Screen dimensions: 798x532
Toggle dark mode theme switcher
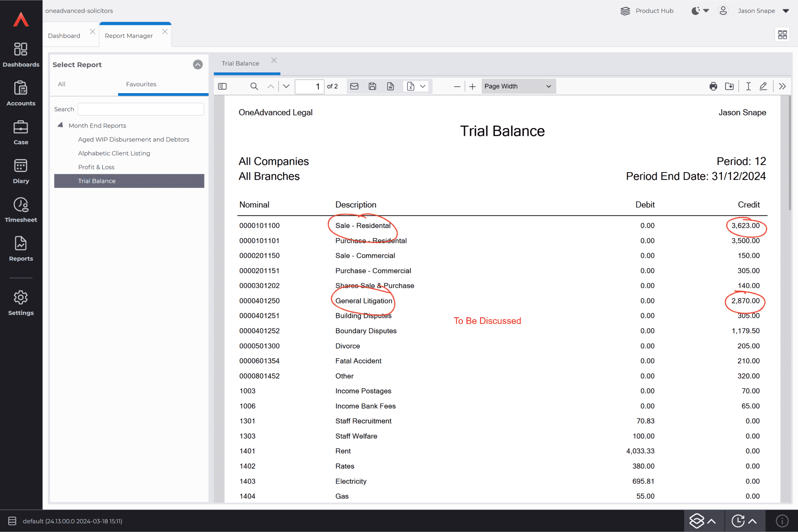(x=700, y=11)
